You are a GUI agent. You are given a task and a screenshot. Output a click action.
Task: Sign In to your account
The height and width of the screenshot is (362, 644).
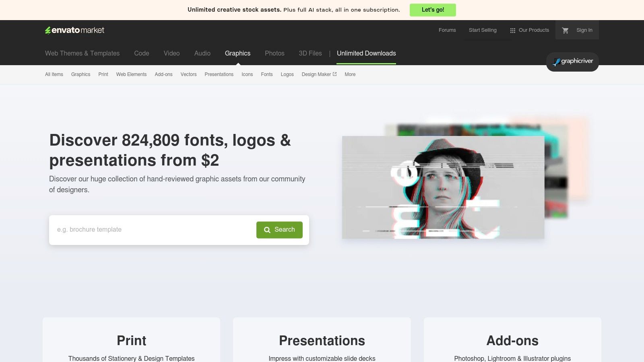click(x=584, y=30)
